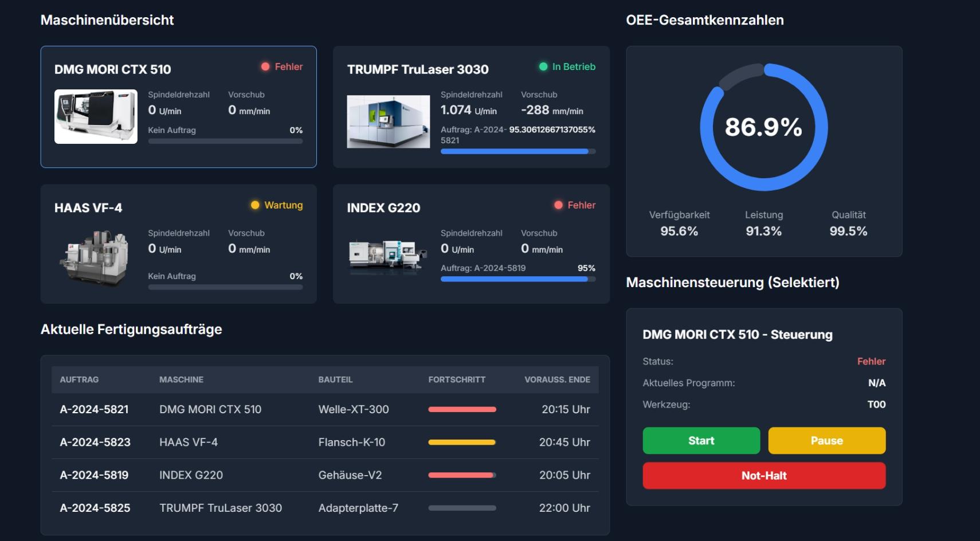
Task: Click the AUFTRAG column header
Action: pos(79,379)
